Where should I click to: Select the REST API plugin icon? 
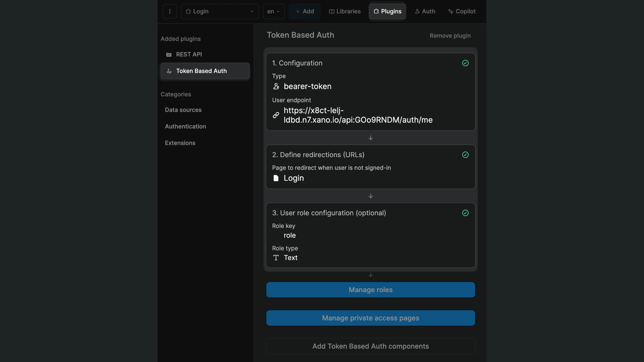tap(169, 54)
